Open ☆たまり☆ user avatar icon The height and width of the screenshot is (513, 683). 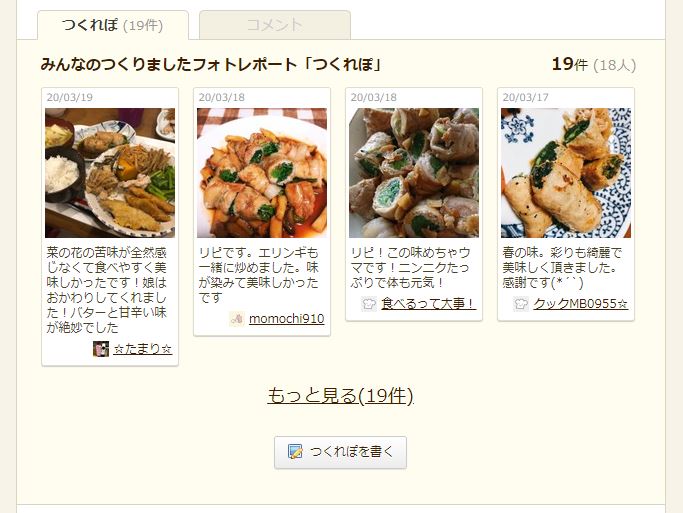tap(101, 349)
